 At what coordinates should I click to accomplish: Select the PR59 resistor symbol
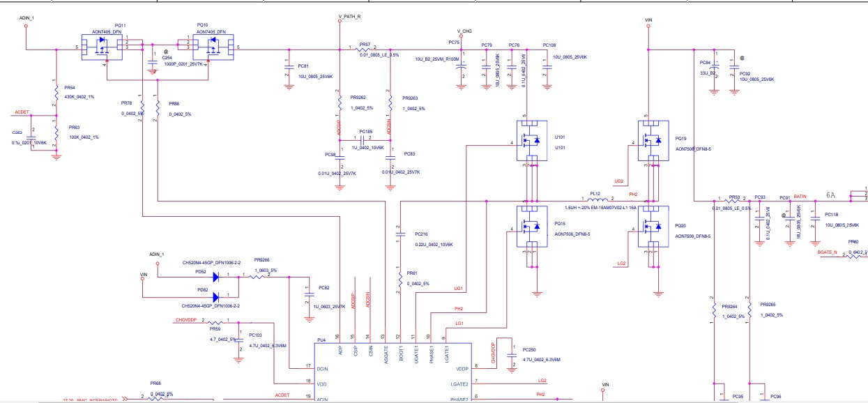click(215, 322)
